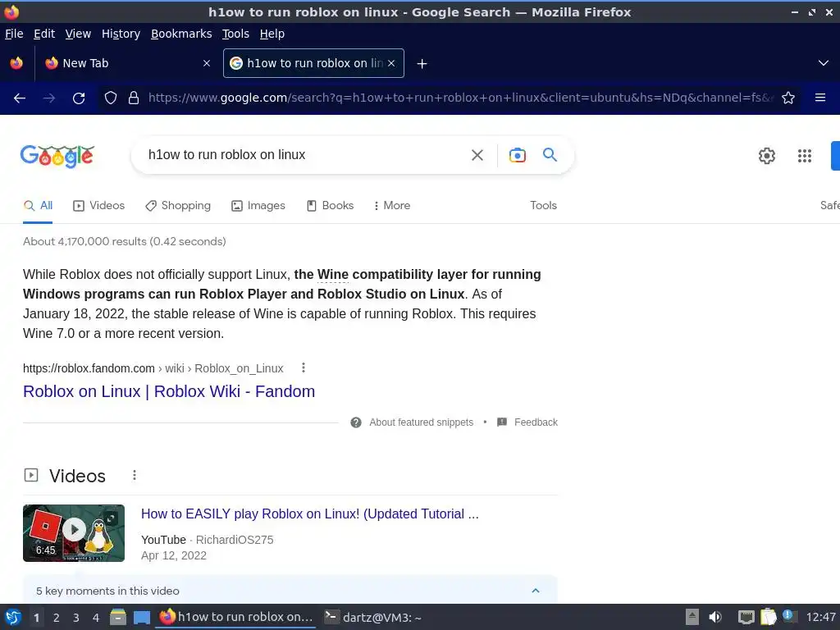This screenshot has height=630, width=840.
Task: Show desktop via taskbar icon
Action: click(x=141, y=618)
